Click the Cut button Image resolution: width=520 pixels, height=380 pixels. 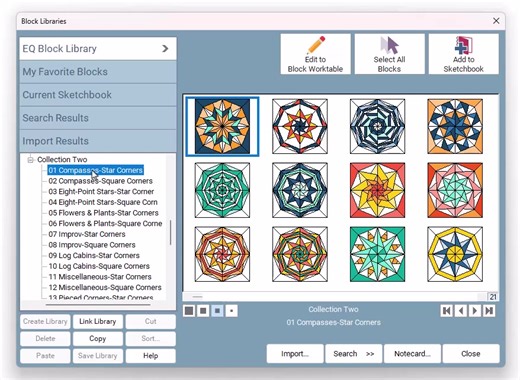150,321
